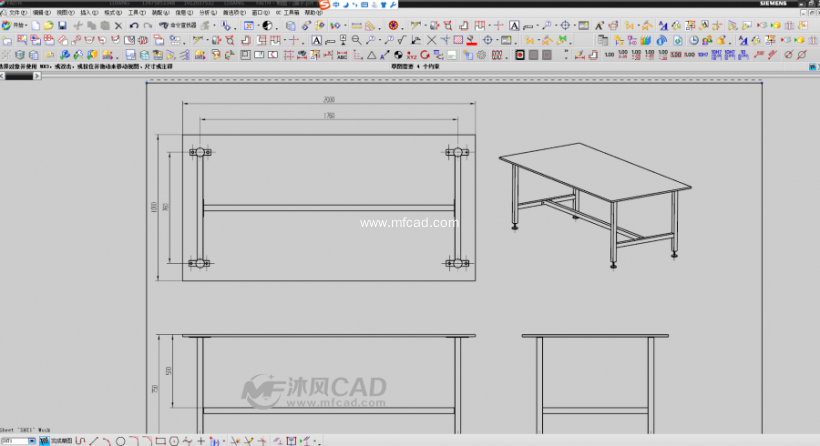
Task: Open the 装配 (Assemblies) menu
Action: click(160, 13)
